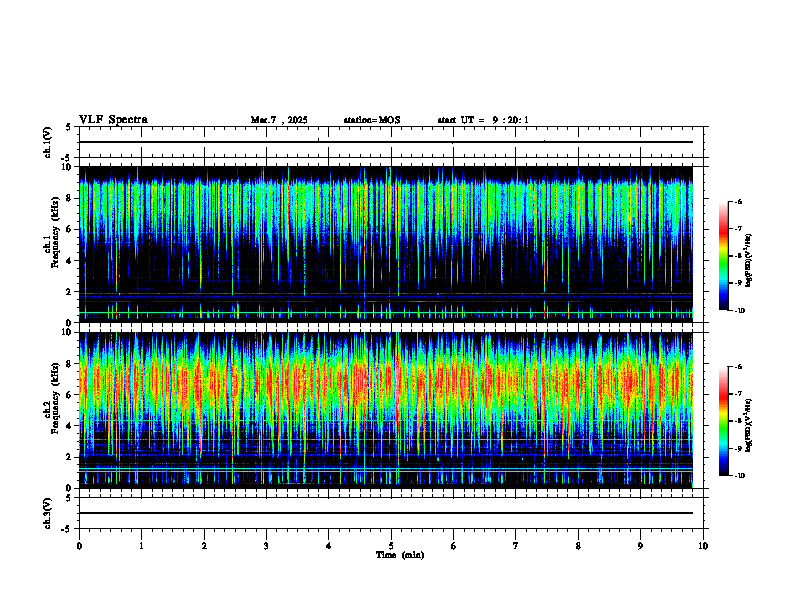
Task: Click time axis tick label "3"
Action: tap(266, 546)
